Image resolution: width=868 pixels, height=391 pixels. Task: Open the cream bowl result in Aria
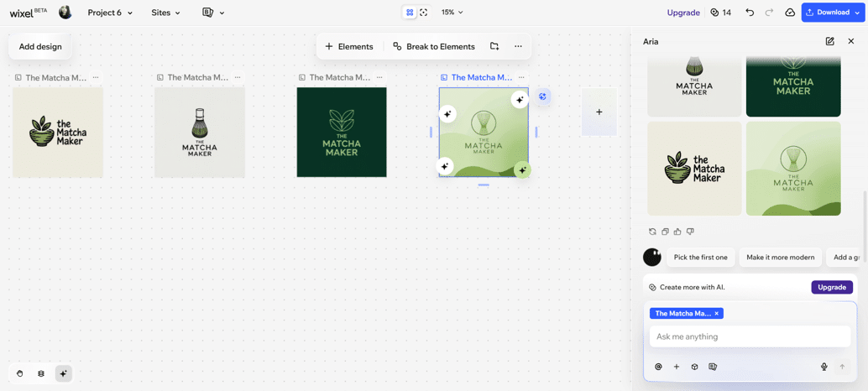coord(694,169)
